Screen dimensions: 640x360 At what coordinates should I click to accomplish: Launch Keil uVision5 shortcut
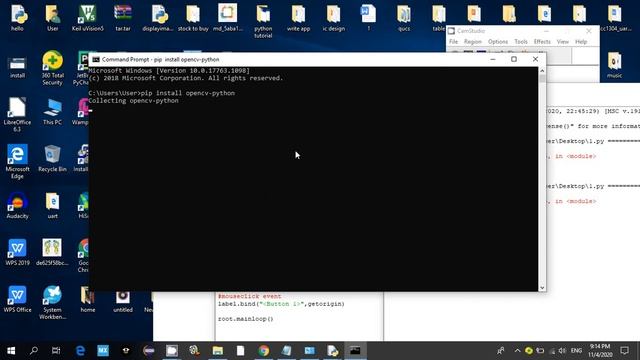[x=87, y=18]
